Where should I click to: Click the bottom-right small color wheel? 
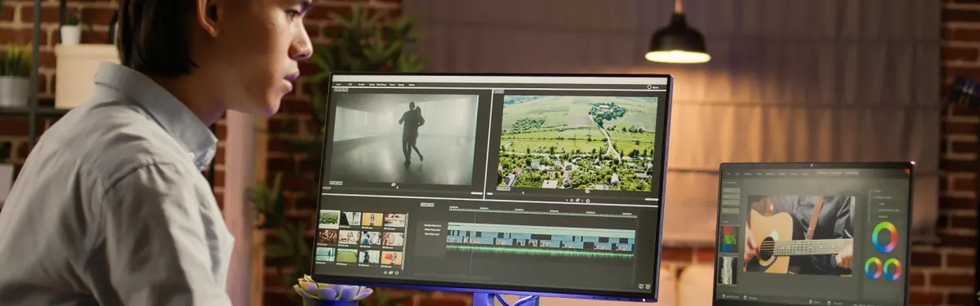(x=892, y=269)
